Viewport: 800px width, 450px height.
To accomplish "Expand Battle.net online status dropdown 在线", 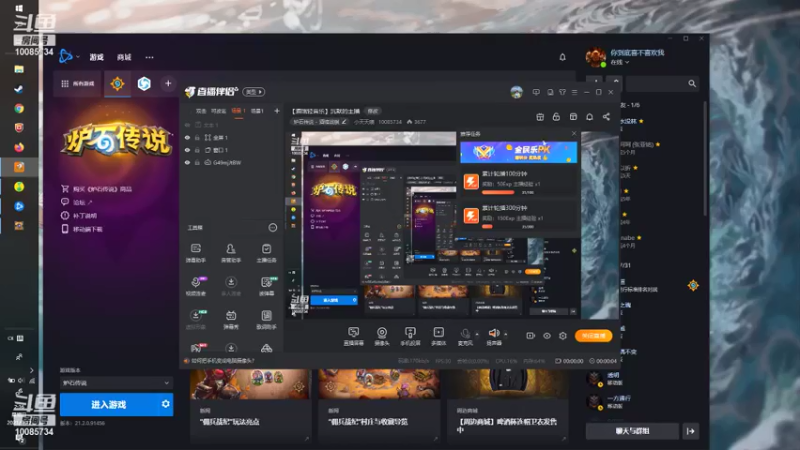I will coord(620,62).
